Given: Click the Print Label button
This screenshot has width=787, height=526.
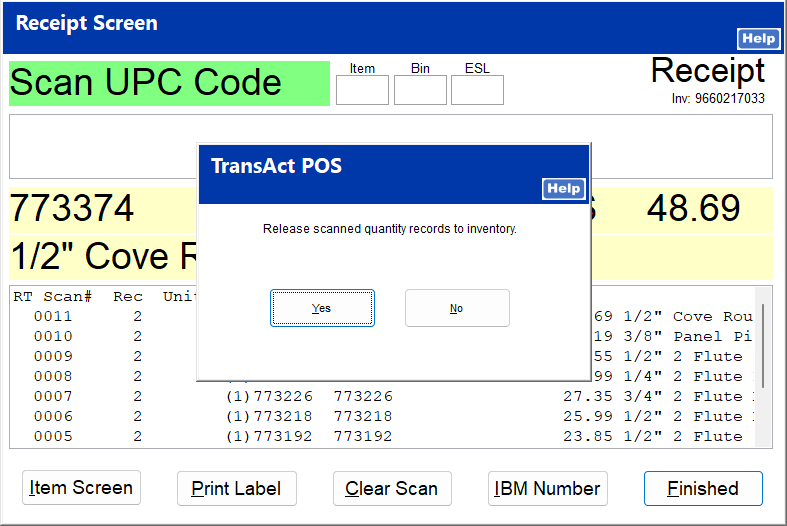Looking at the screenshot, I should pyautogui.click(x=236, y=488).
